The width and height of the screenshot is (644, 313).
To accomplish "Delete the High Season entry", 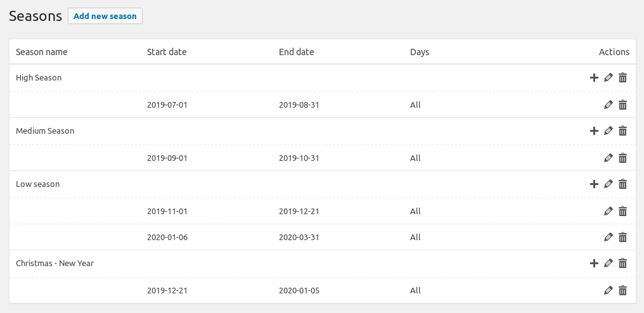I will [x=622, y=78].
